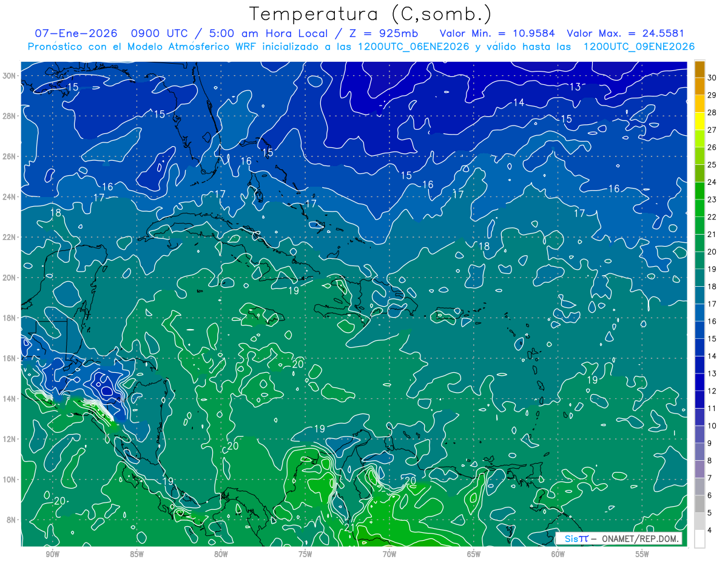The width and height of the screenshot is (728, 562).
Task: Click the latitude axis label "16N"
Action: pos(9,358)
